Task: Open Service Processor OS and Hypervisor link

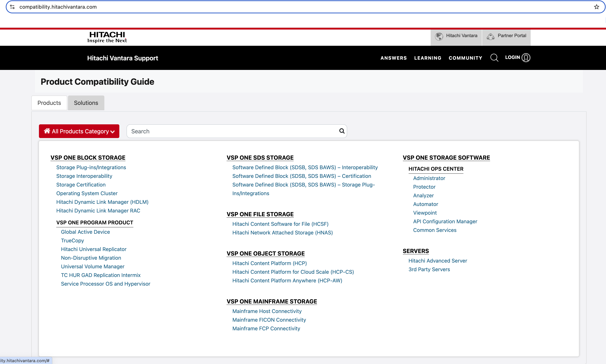Action: coord(105,284)
